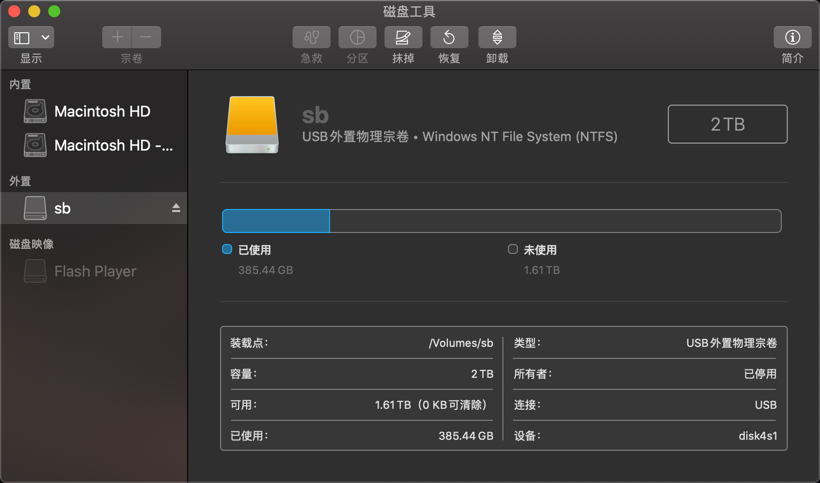Image resolution: width=820 pixels, height=483 pixels.
Task: Click the Partition (分区) toolbar icon
Action: pos(357,37)
